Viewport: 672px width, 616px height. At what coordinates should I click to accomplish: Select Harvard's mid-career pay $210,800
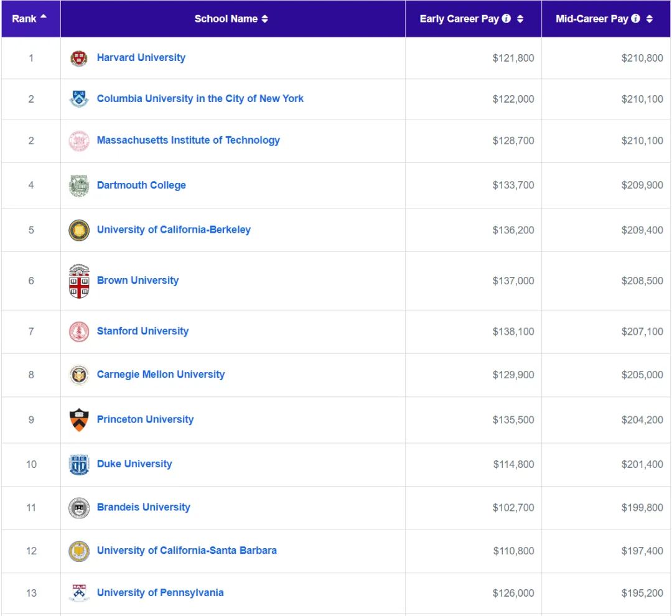[x=642, y=58]
